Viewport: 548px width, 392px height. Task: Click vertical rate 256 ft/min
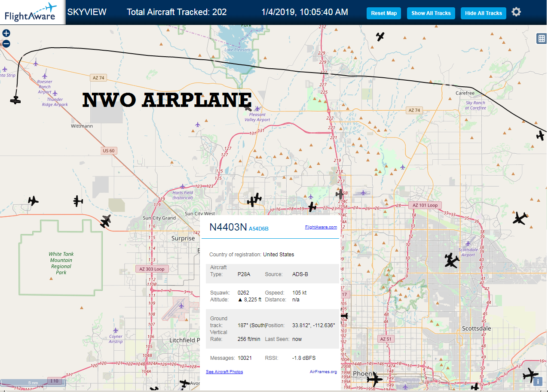tap(249, 339)
